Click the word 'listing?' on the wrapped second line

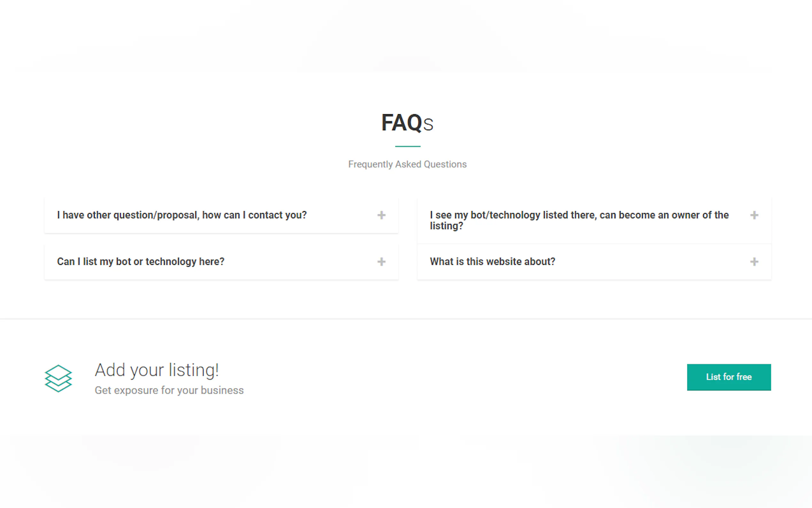[446, 226]
